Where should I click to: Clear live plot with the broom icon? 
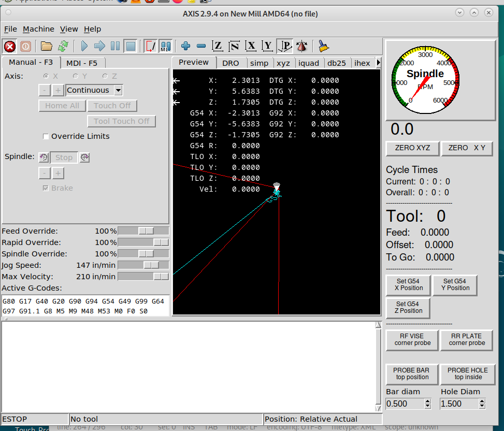pyautogui.click(x=324, y=47)
